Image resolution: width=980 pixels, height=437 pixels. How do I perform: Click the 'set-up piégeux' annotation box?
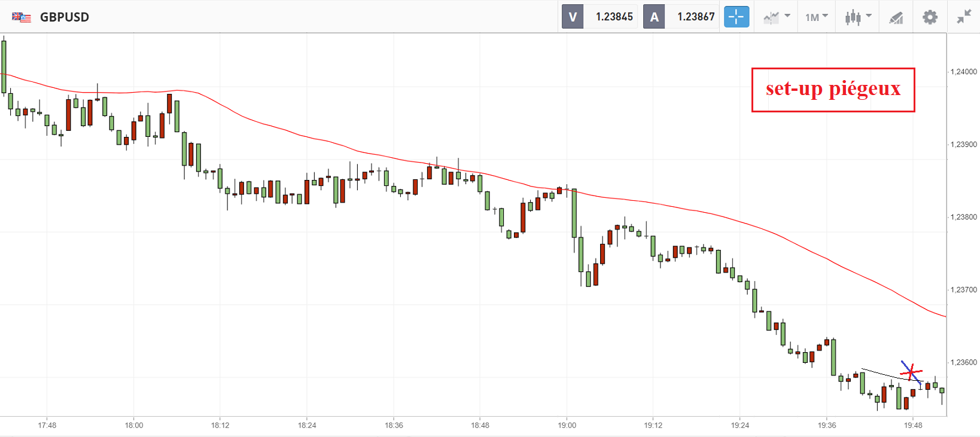click(x=833, y=90)
